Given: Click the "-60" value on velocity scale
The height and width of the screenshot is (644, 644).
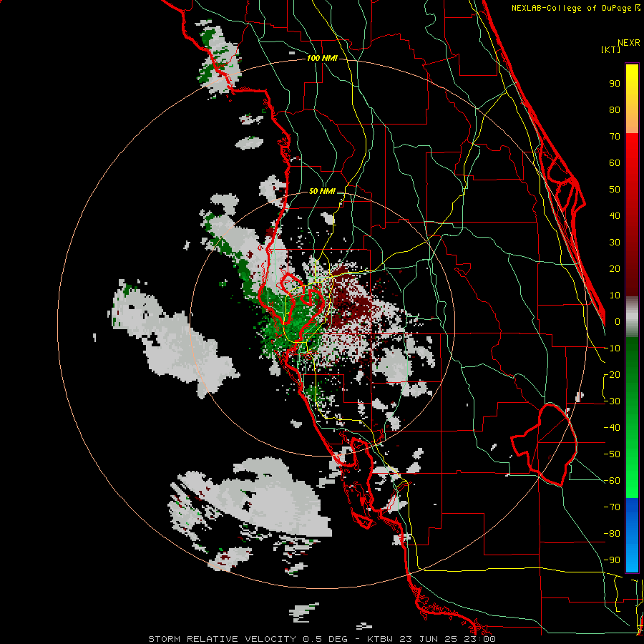Looking at the screenshot, I should 612,481.
